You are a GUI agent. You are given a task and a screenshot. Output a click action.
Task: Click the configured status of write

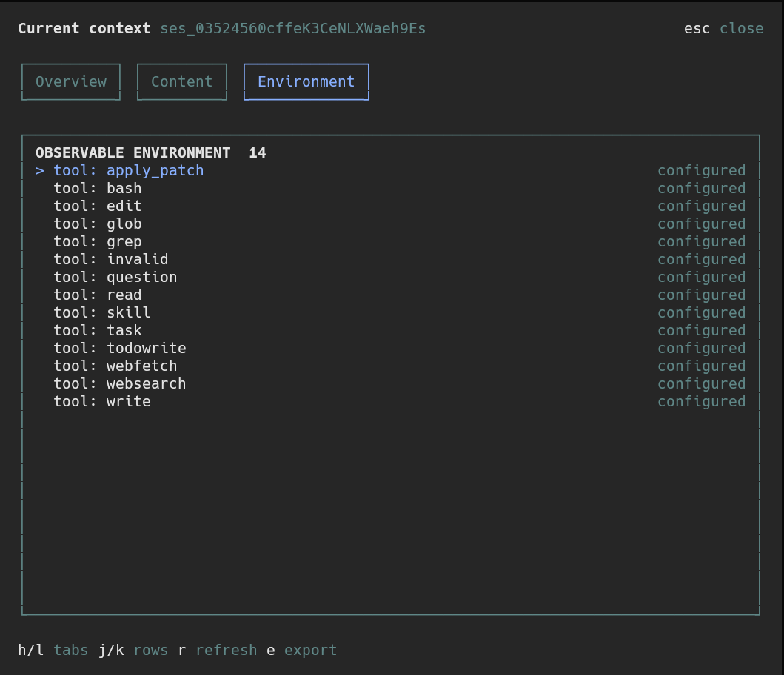[702, 401]
